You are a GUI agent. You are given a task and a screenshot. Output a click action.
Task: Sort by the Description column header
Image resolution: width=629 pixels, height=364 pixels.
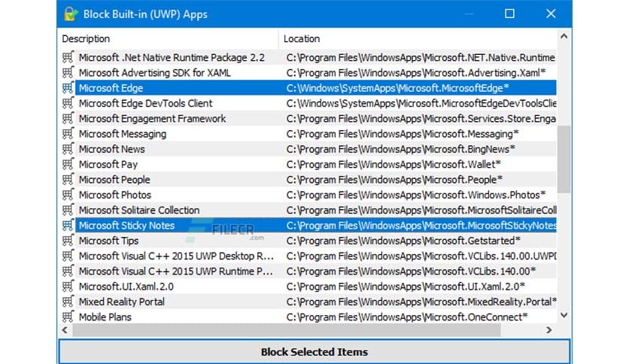coord(167,38)
